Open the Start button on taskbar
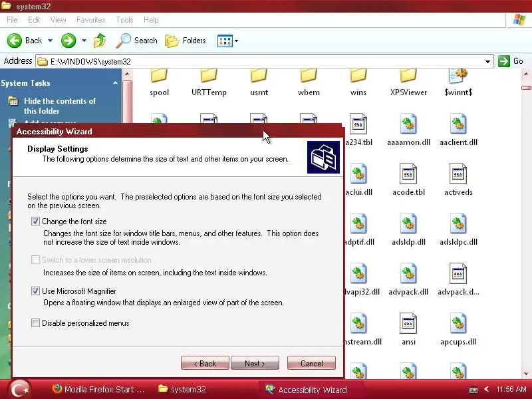 point(20,389)
